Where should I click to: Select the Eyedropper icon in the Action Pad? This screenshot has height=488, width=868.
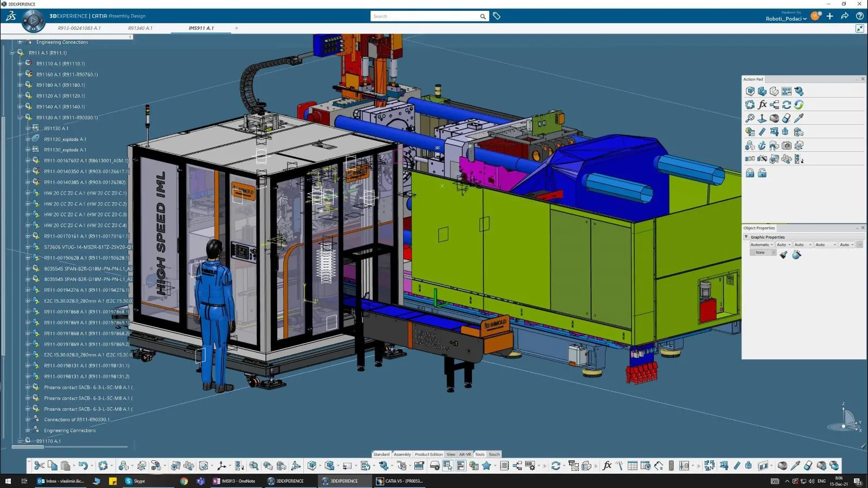[x=799, y=118]
